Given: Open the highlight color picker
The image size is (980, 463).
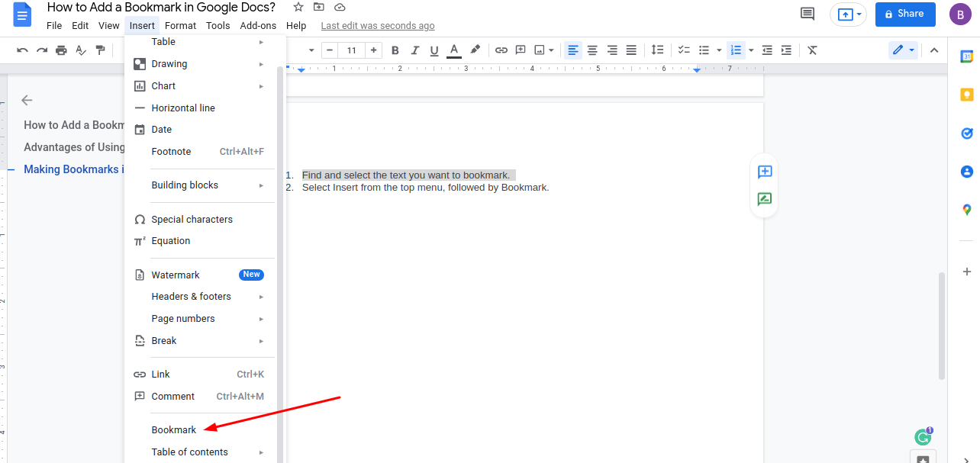Looking at the screenshot, I should 475,50.
